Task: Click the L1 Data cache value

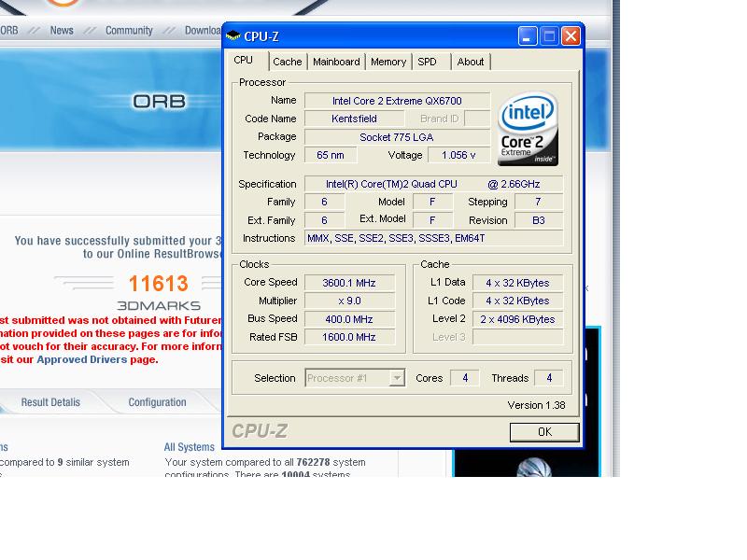Action: click(517, 283)
